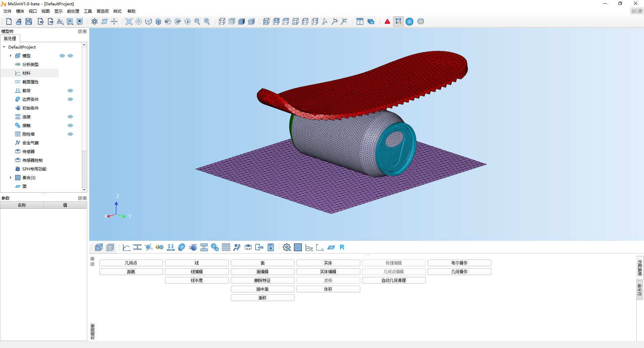
Task: Click the 线长度 button
Action: click(x=197, y=280)
